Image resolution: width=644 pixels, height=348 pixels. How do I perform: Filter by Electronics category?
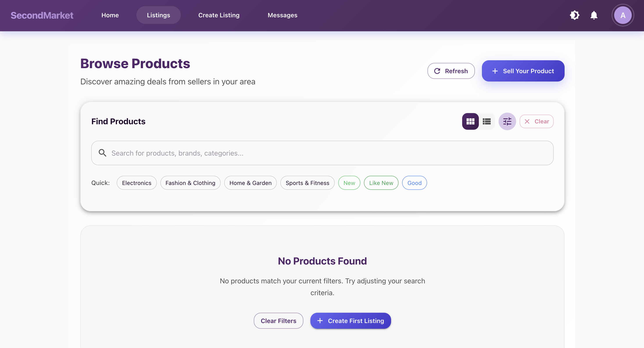136,183
